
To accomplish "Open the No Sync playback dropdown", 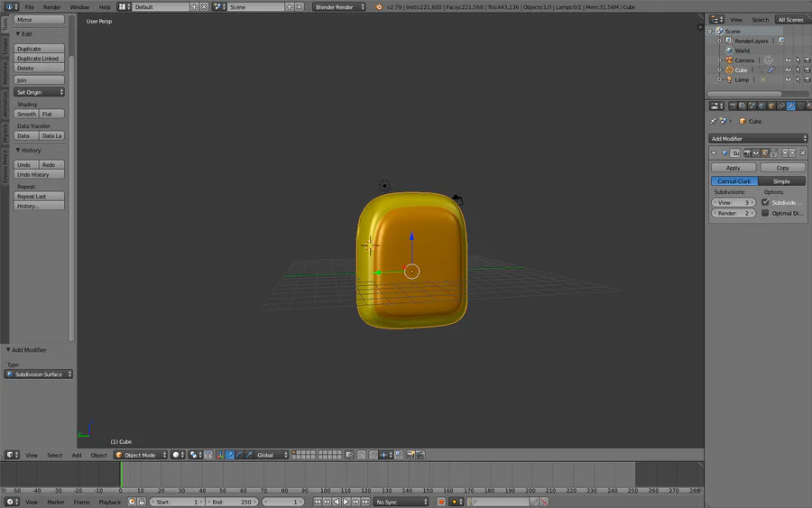I will tap(401, 502).
